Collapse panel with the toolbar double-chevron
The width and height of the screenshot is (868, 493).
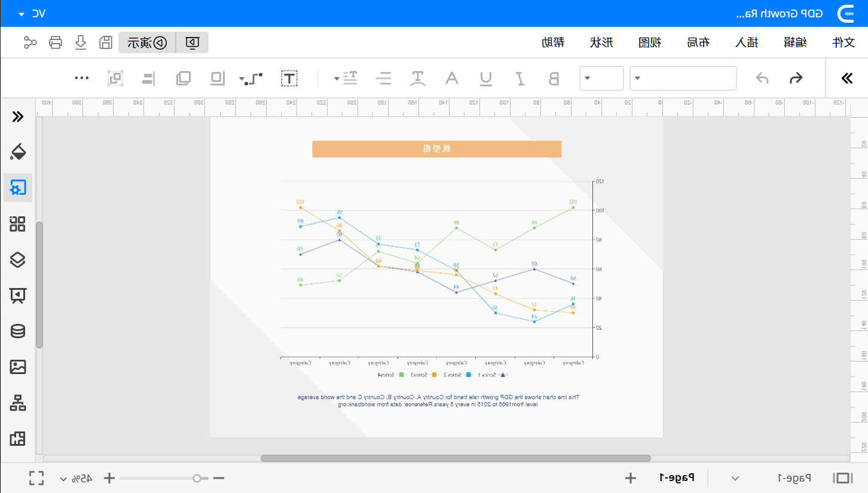coord(846,78)
